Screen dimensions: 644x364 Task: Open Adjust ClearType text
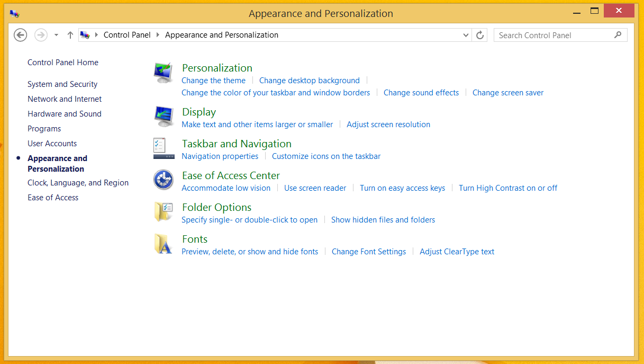click(x=457, y=251)
